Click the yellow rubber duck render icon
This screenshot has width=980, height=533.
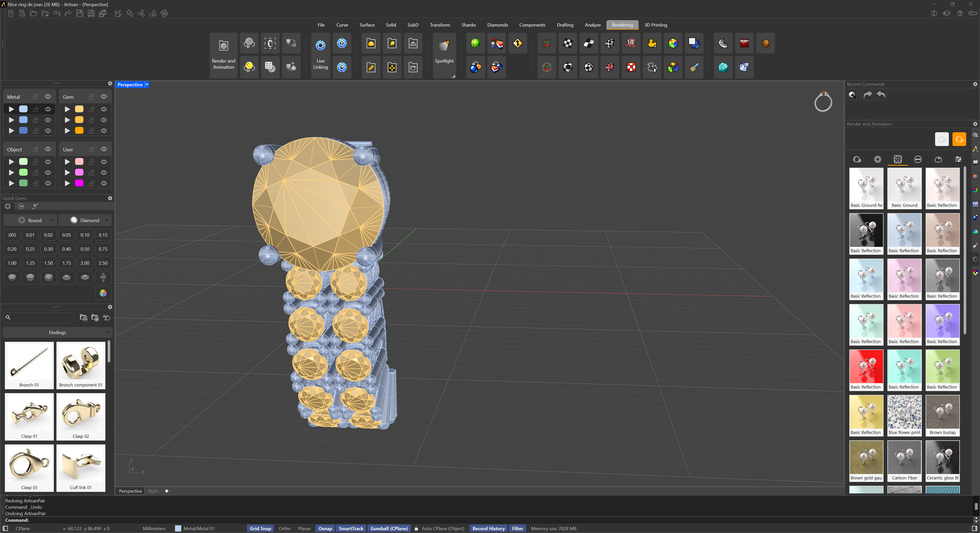coord(652,43)
